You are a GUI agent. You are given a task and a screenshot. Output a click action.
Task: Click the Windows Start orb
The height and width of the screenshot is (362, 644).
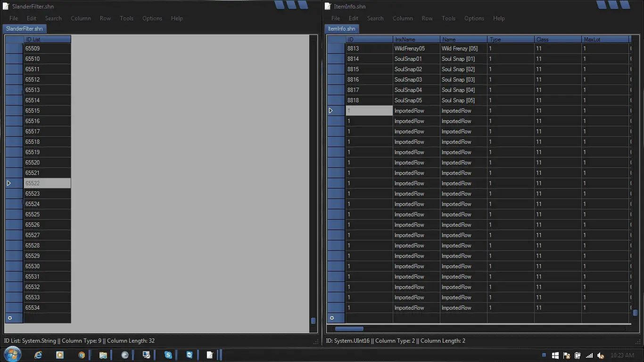click(x=12, y=354)
